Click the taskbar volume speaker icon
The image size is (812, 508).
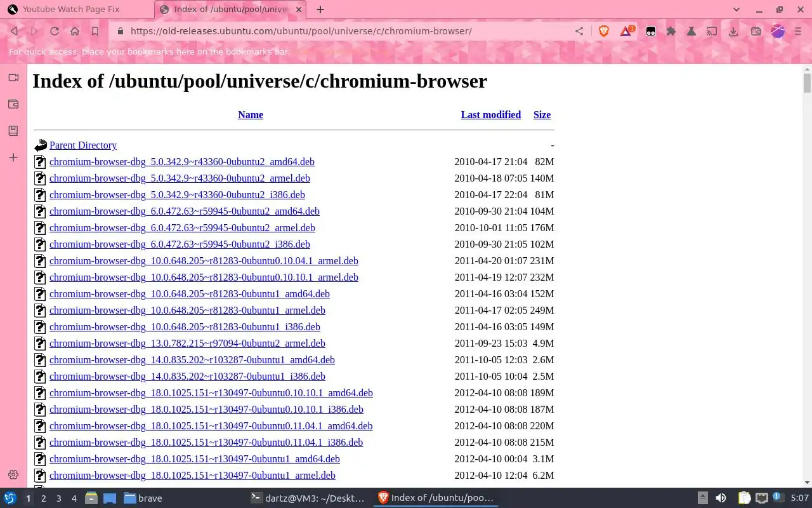[x=721, y=498]
